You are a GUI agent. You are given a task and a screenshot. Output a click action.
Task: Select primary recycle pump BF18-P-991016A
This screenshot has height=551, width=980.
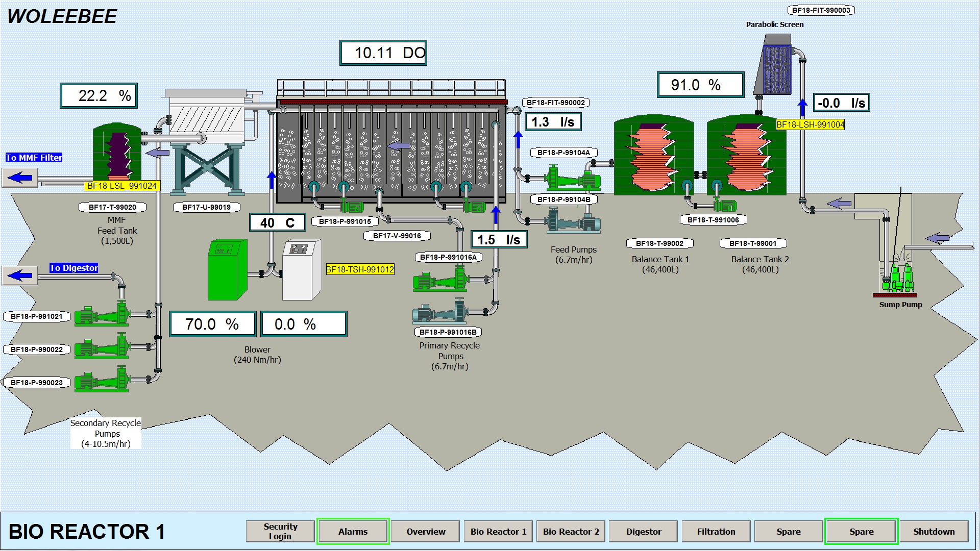pos(441,279)
